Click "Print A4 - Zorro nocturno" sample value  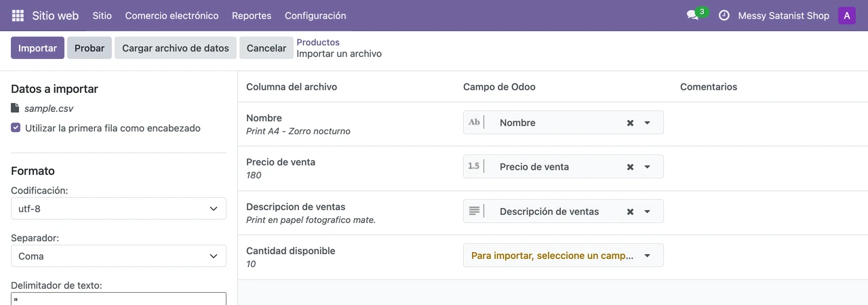tap(298, 131)
